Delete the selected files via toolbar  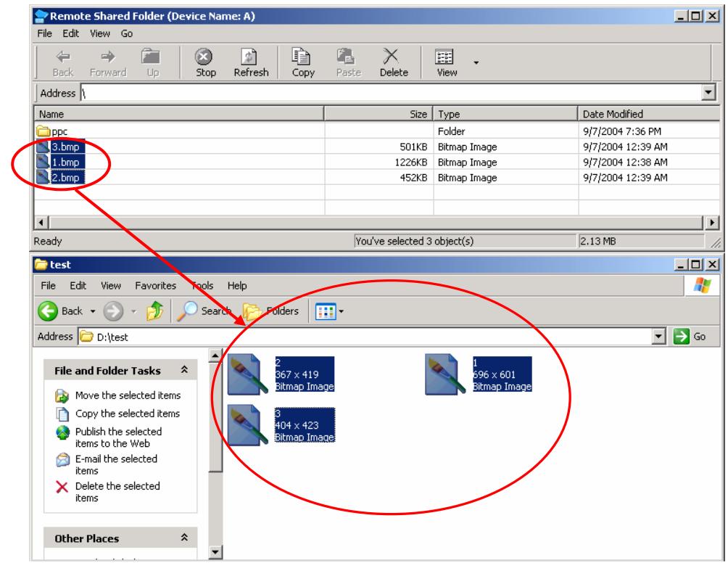[x=393, y=63]
